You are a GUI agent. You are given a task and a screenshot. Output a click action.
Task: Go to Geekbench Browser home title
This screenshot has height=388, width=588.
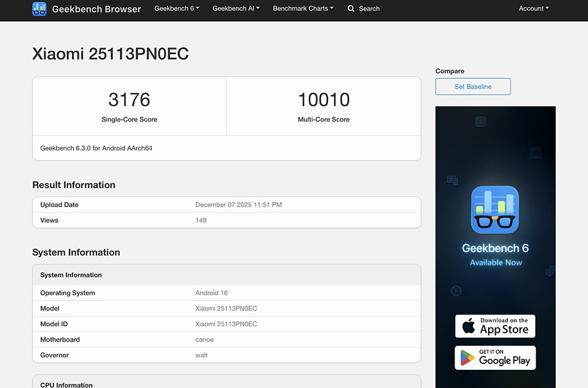[96, 9]
